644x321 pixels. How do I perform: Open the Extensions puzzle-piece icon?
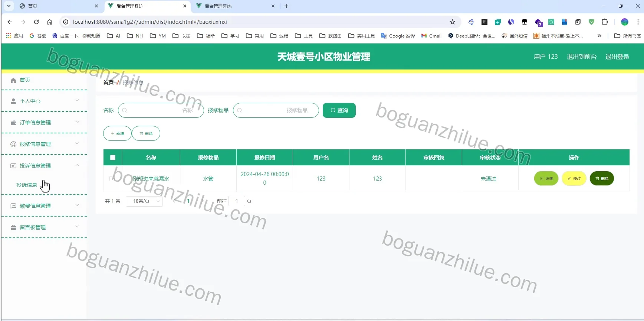pyautogui.click(x=605, y=22)
